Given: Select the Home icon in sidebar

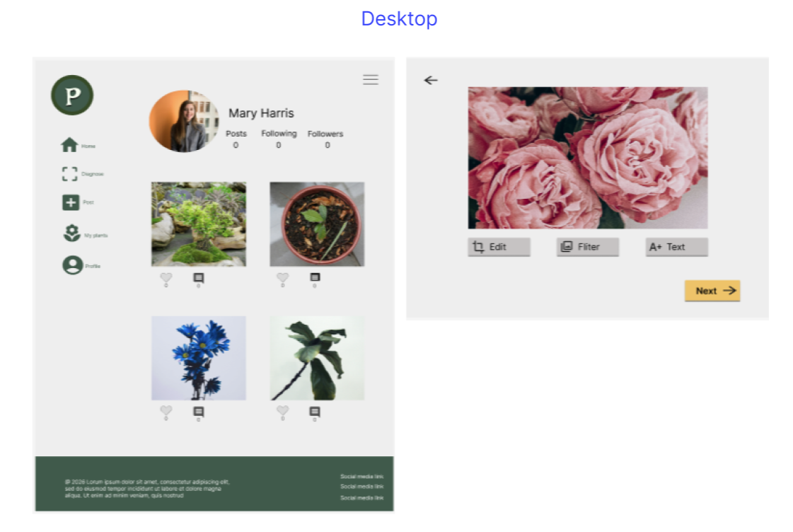Looking at the screenshot, I should 70,144.
